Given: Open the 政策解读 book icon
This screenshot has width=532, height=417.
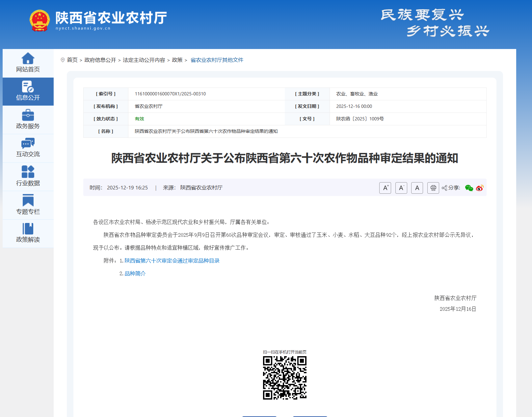Looking at the screenshot, I should coord(28,229).
